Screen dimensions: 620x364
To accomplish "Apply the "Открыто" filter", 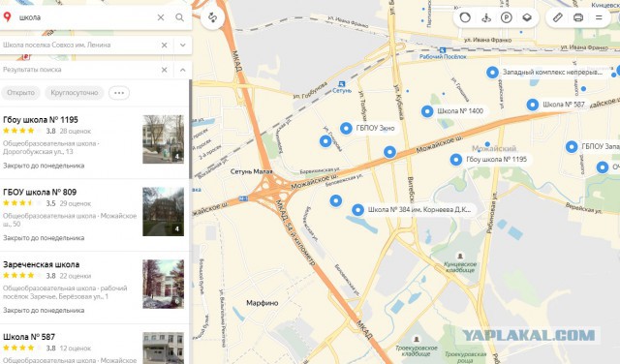I will 20,93.
